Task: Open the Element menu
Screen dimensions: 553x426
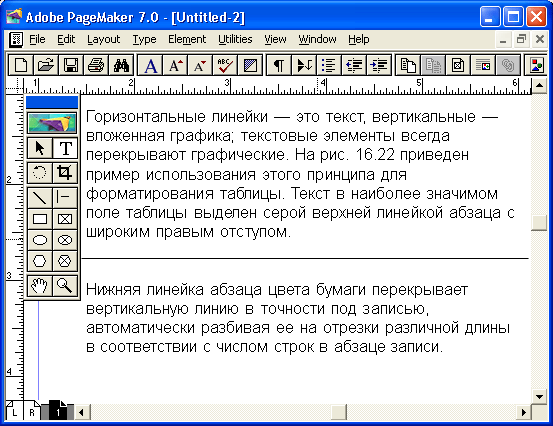Action: (x=187, y=39)
